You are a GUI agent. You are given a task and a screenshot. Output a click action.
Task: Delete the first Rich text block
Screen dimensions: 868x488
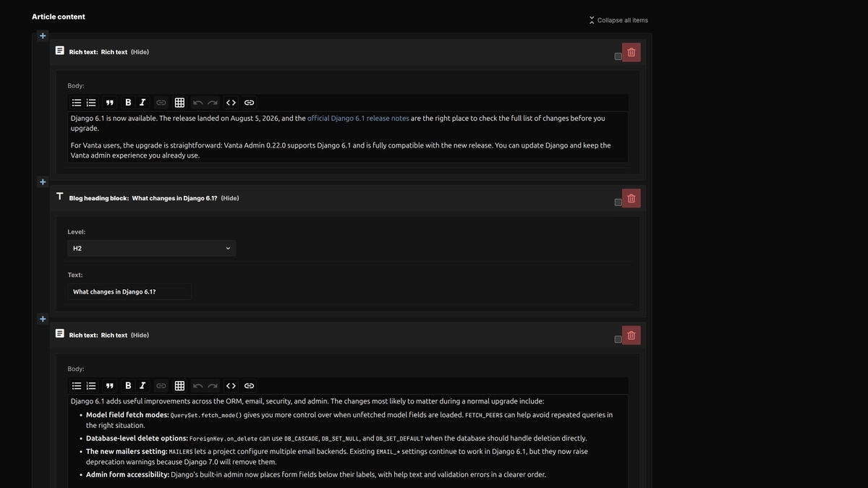tap(631, 52)
